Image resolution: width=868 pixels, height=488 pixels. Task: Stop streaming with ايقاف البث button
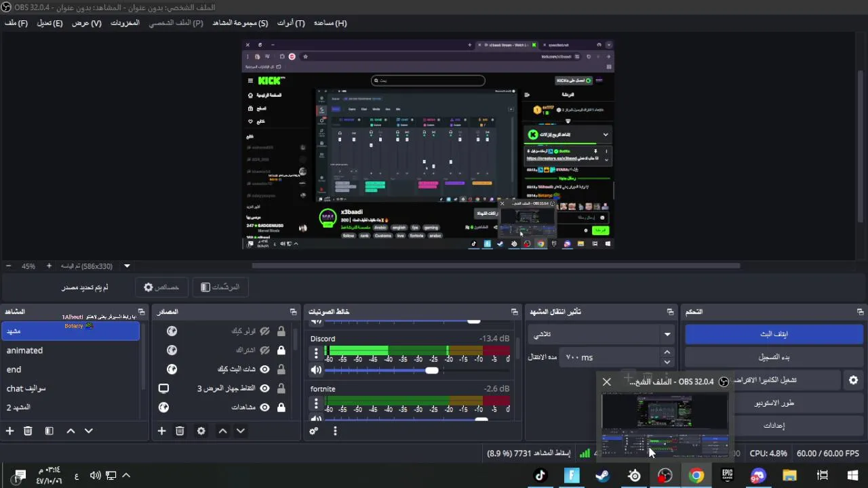[774, 334]
